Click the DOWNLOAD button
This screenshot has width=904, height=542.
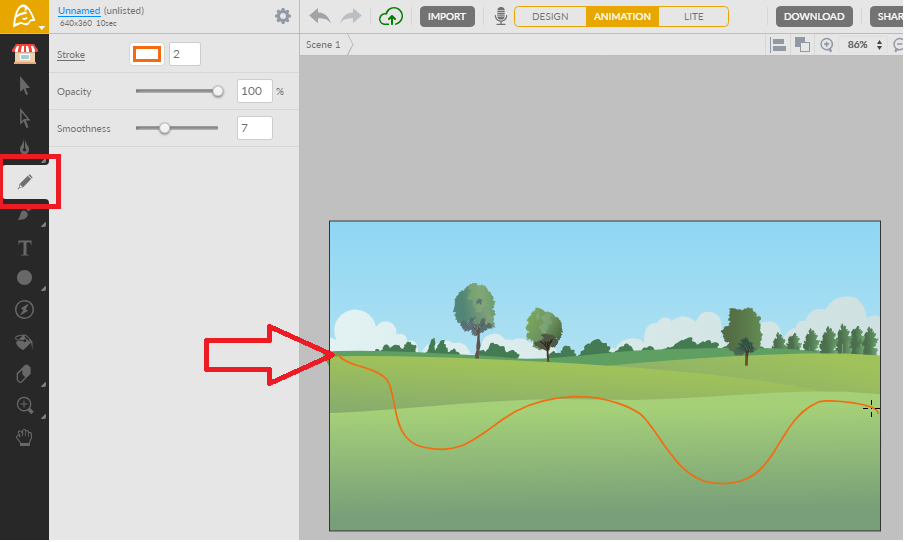tap(814, 17)
